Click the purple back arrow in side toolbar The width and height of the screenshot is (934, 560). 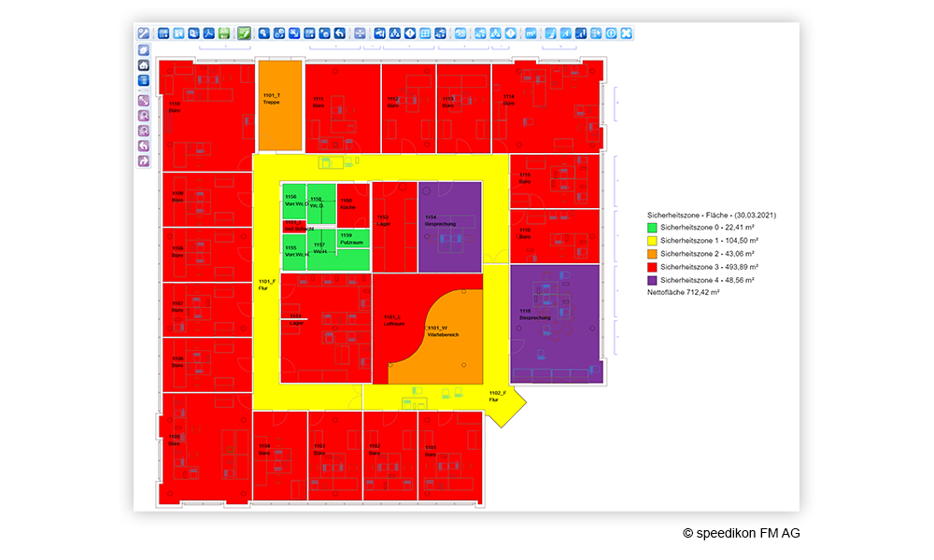tap(144, 146)
